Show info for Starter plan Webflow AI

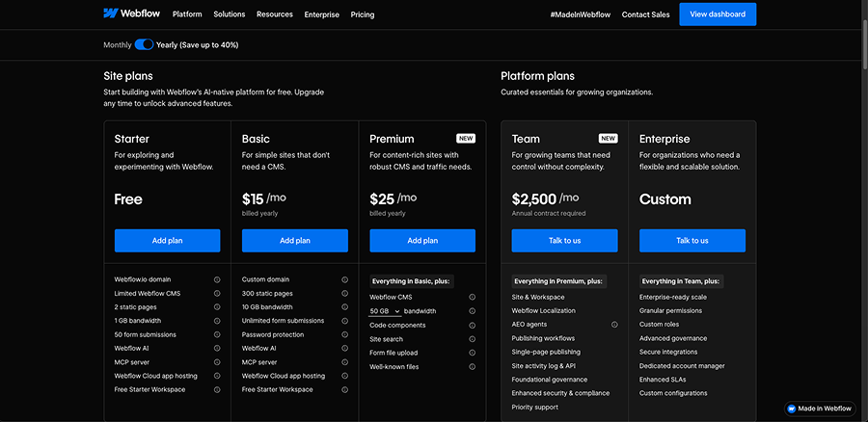pos(217,349)
